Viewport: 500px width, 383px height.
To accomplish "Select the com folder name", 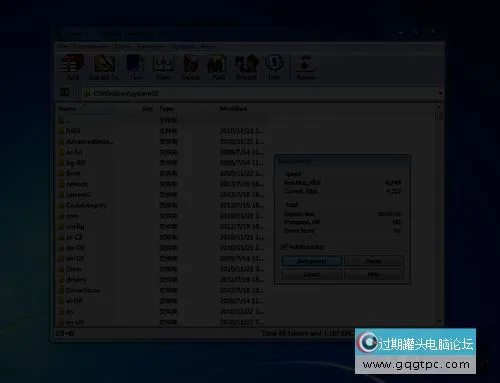I will [72, 216].
